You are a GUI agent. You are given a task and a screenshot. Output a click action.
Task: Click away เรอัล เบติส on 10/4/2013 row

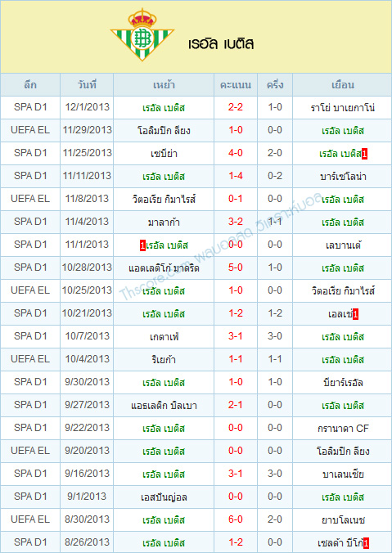(343, 360)
